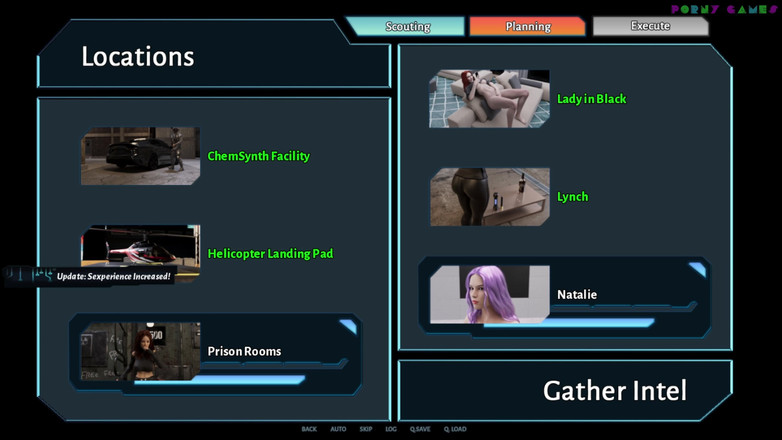Select Lady in Black entry
782x440 pixels.
(x=591, y=99)
